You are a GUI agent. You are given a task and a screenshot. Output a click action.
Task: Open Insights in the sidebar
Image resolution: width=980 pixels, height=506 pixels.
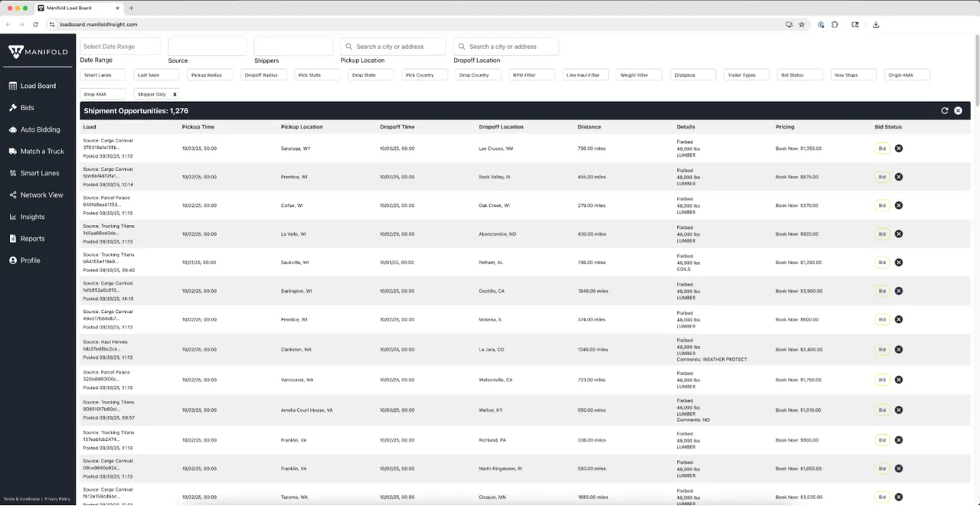coord(27,217)
